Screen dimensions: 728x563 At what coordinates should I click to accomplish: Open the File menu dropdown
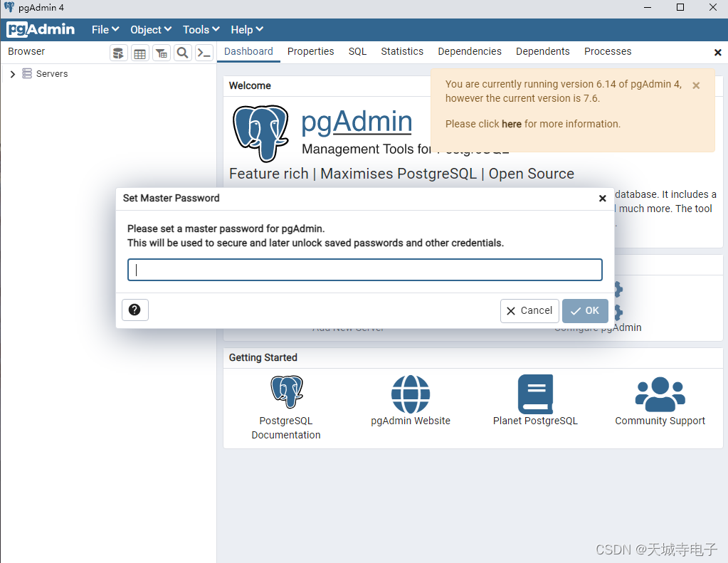point(105,30)
